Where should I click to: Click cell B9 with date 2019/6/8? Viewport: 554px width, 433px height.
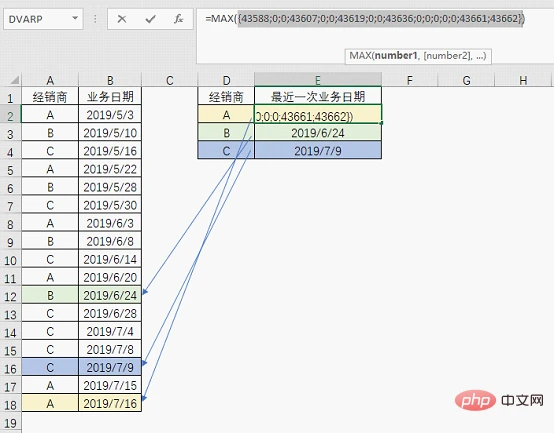pyautogui.click(x=110, y=241)
